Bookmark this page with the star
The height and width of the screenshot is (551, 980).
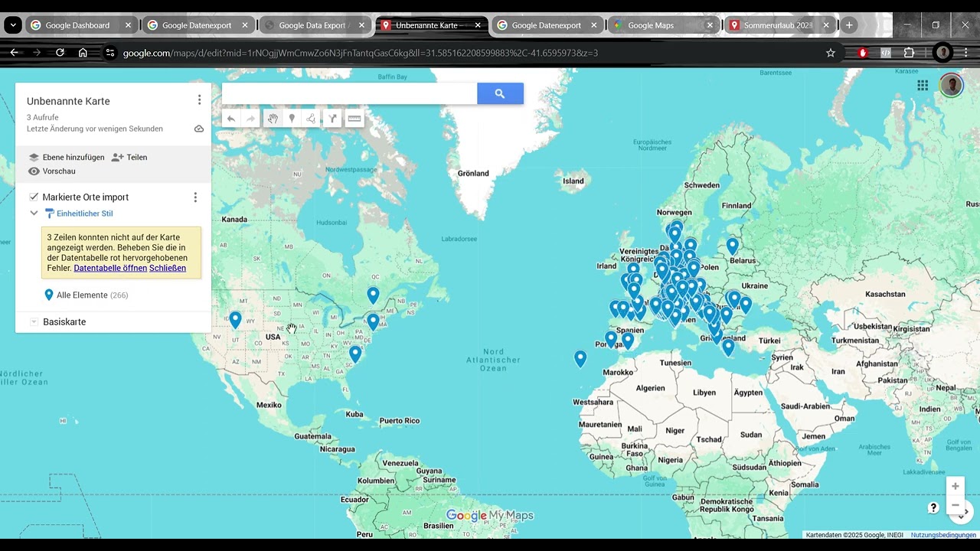pyautogui.click(x=831, y=53)
